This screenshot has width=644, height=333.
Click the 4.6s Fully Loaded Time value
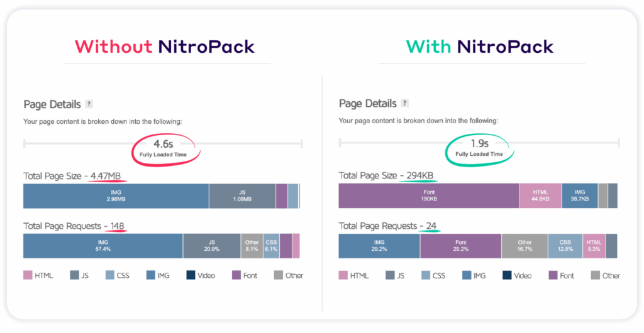click(164, 144)
